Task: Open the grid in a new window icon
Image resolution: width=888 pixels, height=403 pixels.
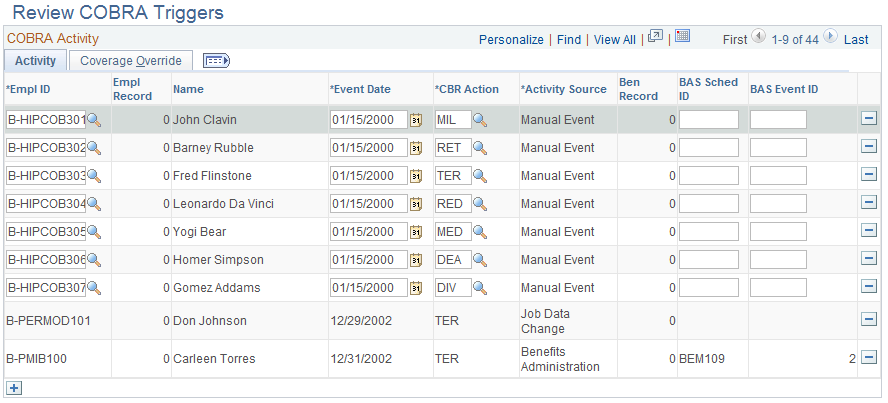Action: click(655, 37)
